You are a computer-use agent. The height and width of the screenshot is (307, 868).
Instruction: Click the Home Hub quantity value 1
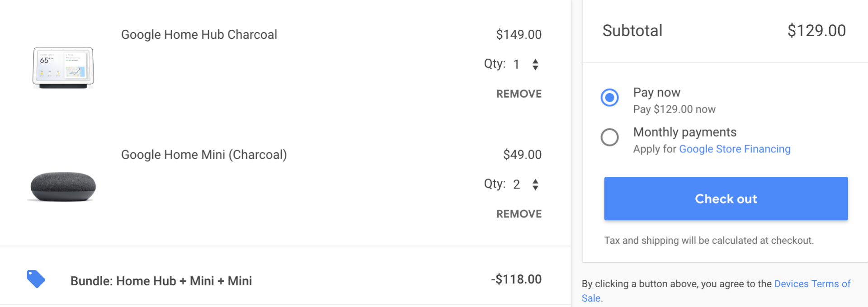tap(516, 65)
